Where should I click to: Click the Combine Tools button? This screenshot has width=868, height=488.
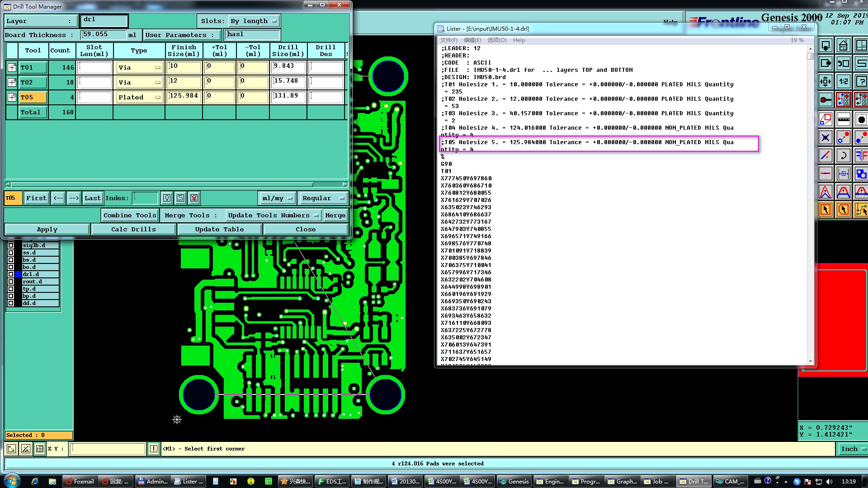130,216
